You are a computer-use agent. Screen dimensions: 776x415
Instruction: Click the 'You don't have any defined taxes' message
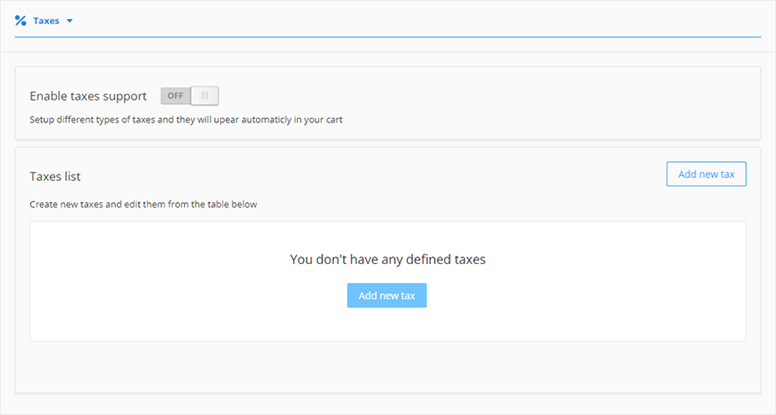[387, 259]
